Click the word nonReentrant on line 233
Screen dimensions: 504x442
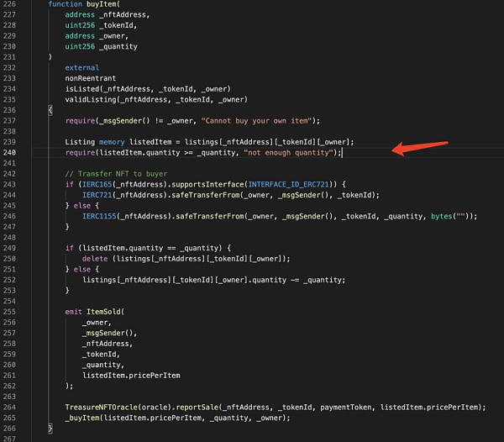pos(91,78)
